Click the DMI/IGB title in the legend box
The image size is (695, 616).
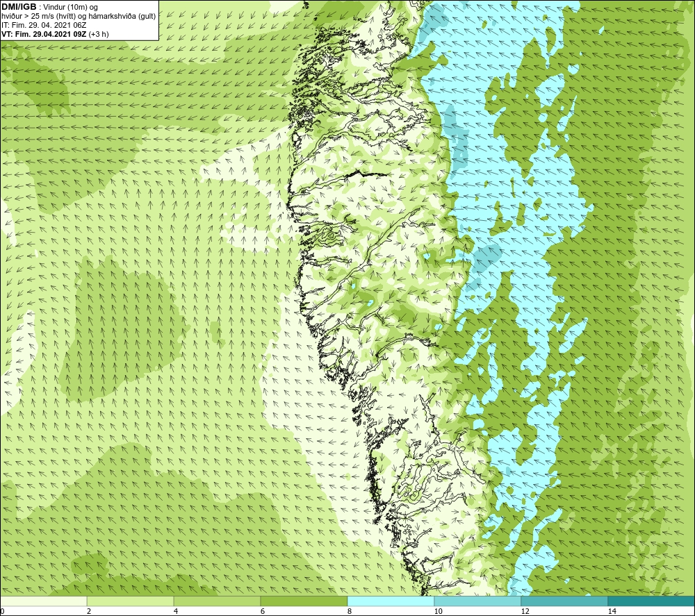point(19,7)
